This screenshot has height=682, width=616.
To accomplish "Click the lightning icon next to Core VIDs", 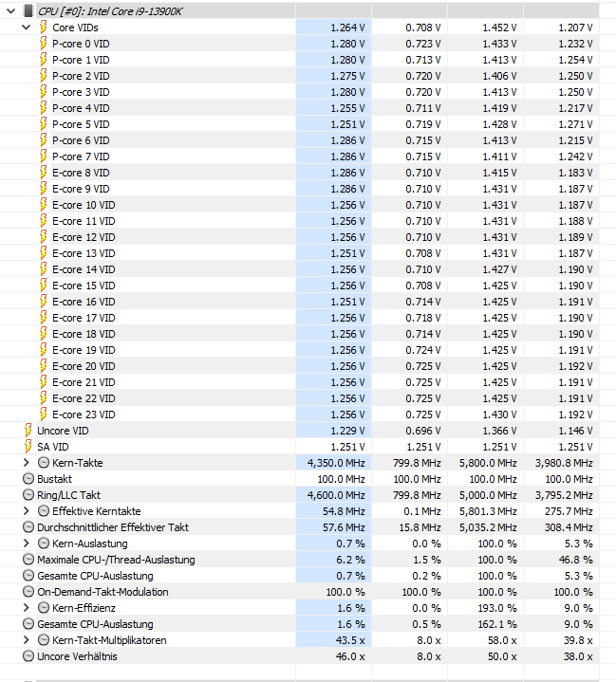I will (43, 27).
